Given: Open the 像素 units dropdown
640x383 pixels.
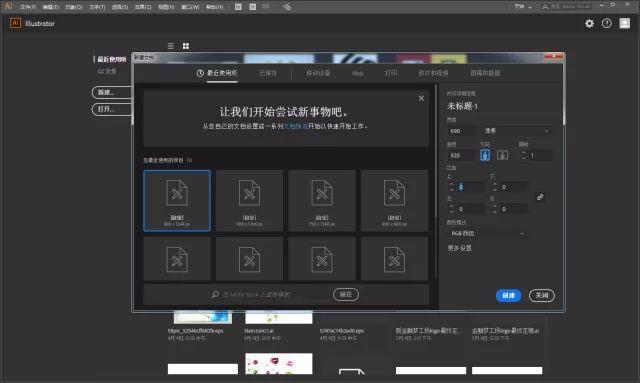Looking at the screenshot, I should (x=517, y=131).
